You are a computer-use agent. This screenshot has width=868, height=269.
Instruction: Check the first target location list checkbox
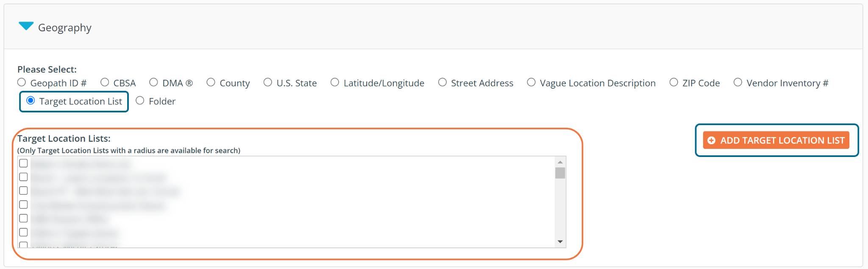click(x=24, y=163)
